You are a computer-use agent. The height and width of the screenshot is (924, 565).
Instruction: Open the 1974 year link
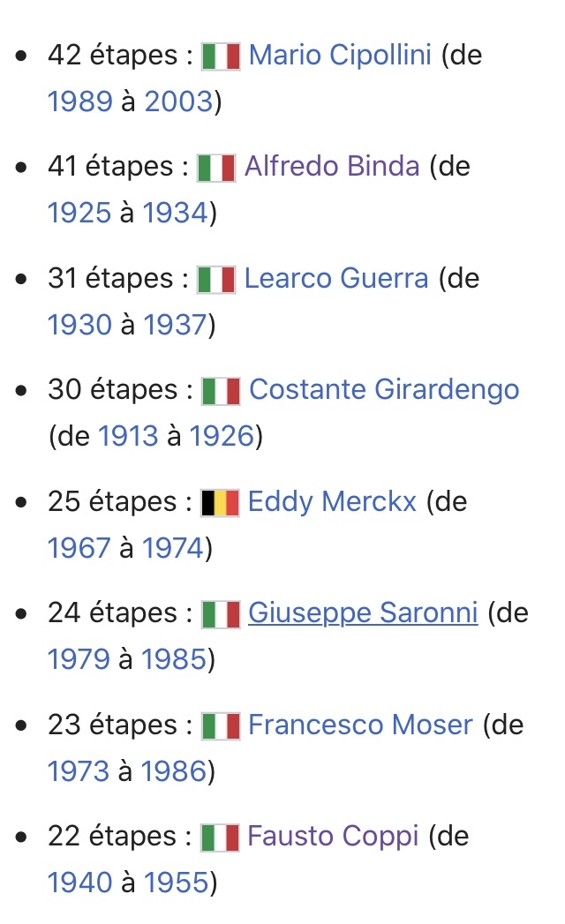(x=173, y=549)
